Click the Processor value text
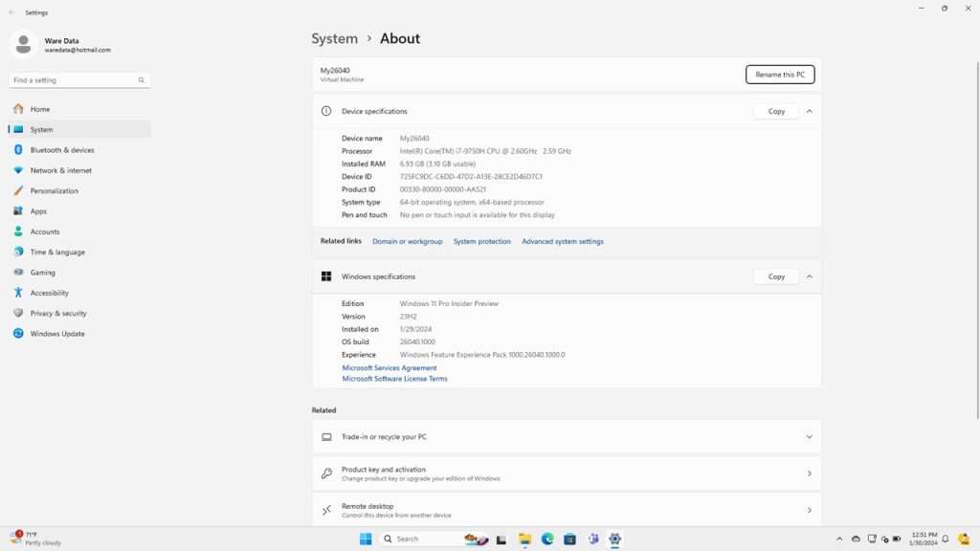Image resolution: width=980 pixels, height=551 pixels. click(485, 151)
